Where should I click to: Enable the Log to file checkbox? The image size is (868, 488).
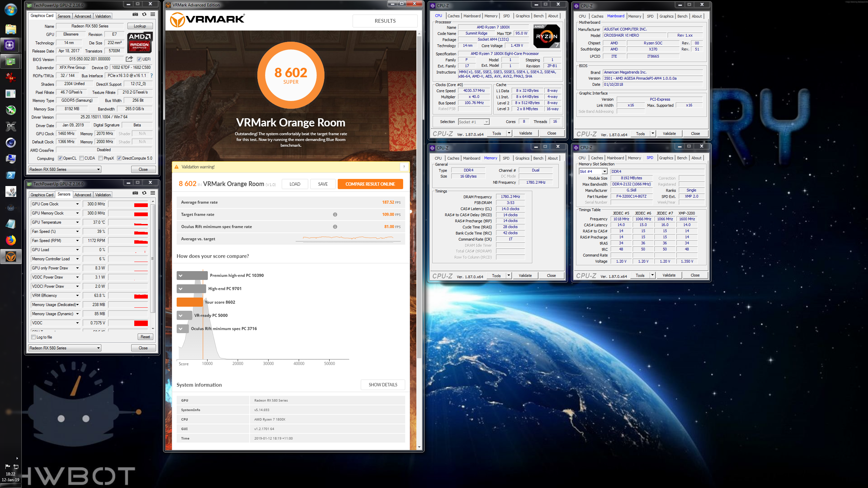point(33,337)
